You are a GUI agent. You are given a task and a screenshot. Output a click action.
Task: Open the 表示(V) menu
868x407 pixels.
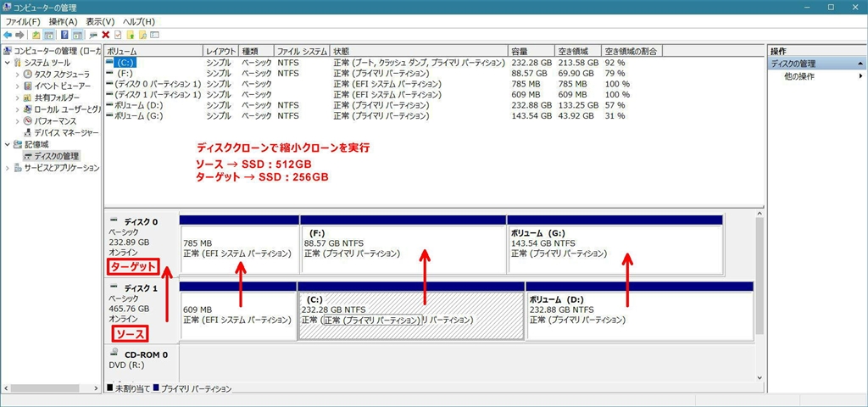100,21
